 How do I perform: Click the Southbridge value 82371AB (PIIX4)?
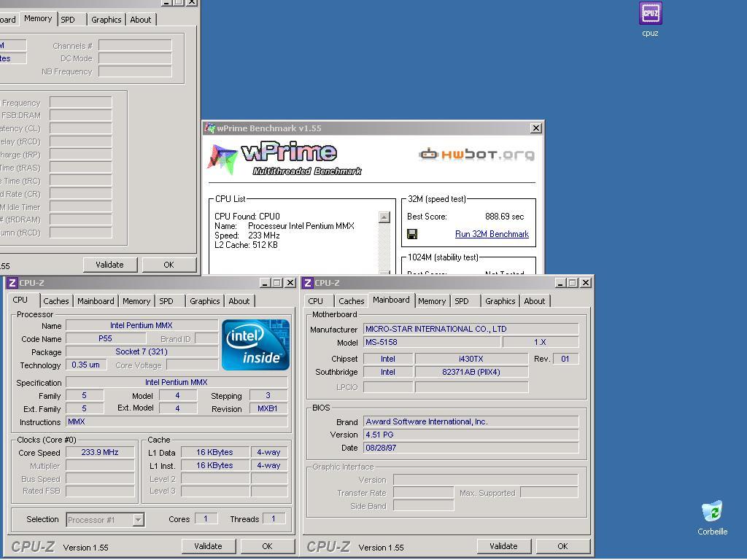click(x=471, y=372)
